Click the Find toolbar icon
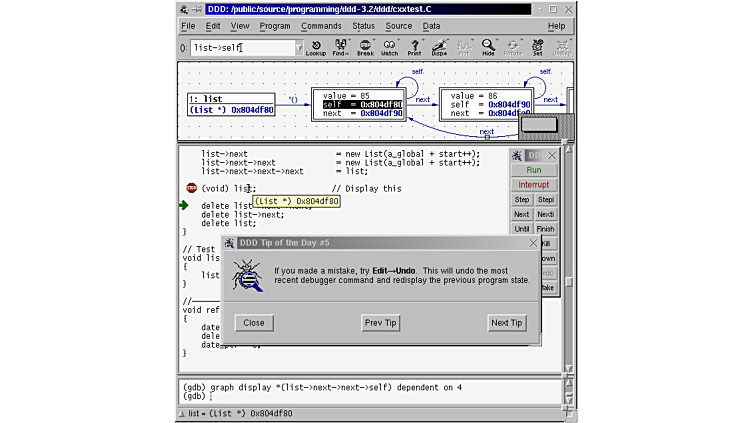 [x=340, y=47]
